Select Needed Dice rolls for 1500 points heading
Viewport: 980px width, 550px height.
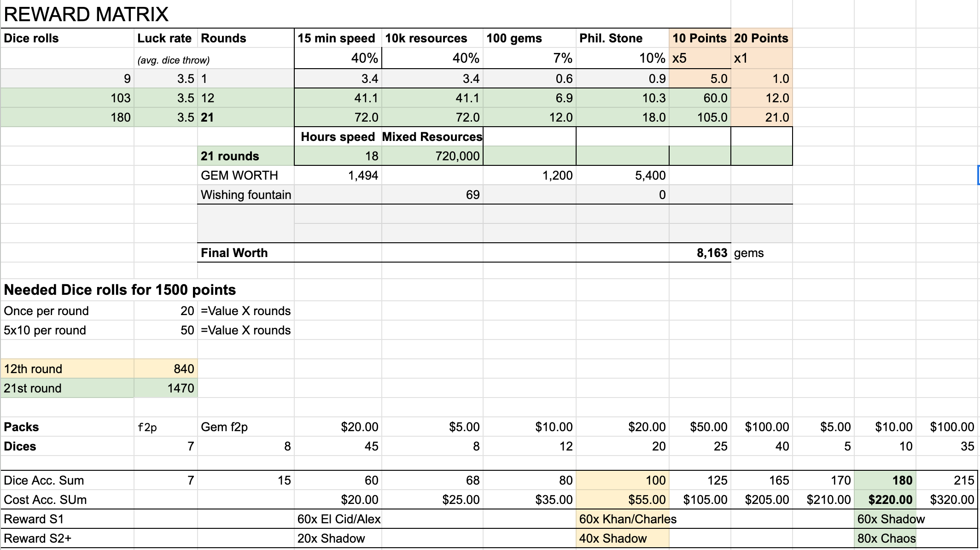(x=120, y=290)
